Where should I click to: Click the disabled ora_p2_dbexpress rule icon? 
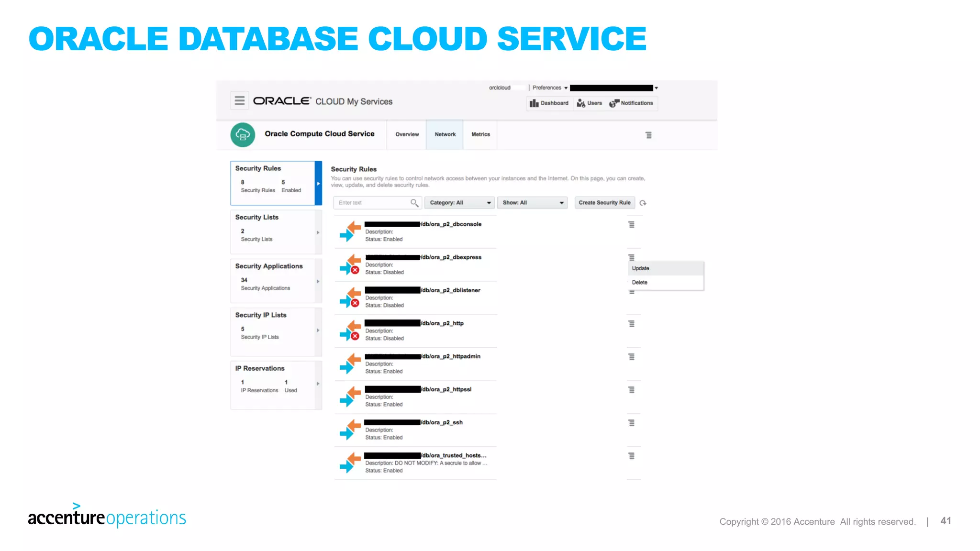pyautogui.click(x=350, y=264)
